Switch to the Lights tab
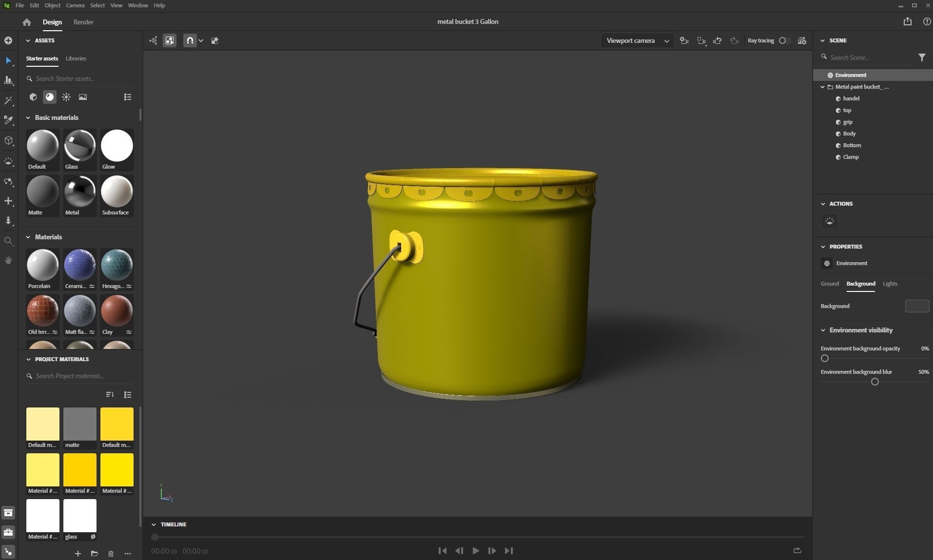The width and height of the screenshot is (933, 560). coord(890,284)
